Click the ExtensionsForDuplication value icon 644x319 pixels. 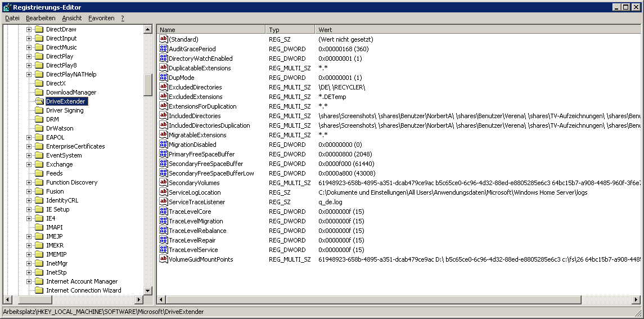[164, 106]
